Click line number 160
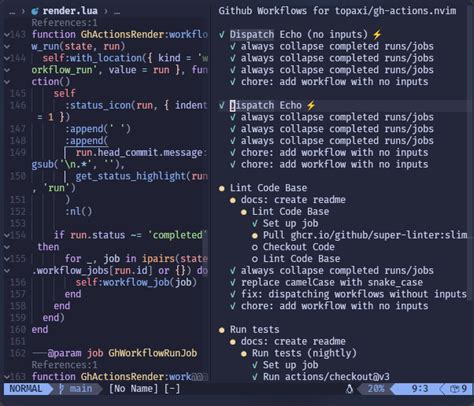474x406 pixels. pos(18,330)
